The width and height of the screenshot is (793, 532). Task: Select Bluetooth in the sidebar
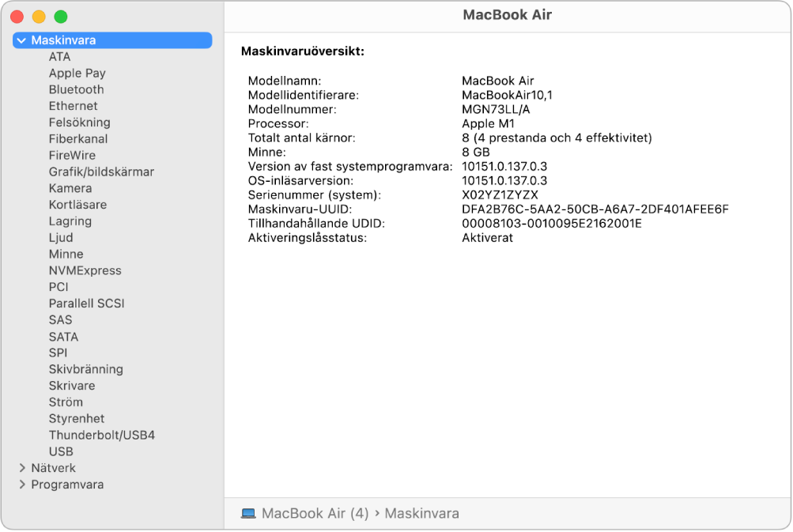[x=76, y=89]
